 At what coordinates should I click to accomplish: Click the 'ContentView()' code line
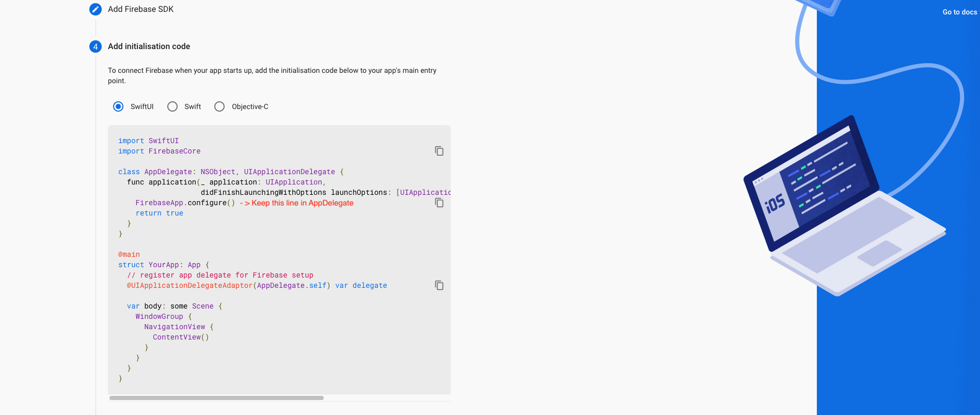pos(181,337)
